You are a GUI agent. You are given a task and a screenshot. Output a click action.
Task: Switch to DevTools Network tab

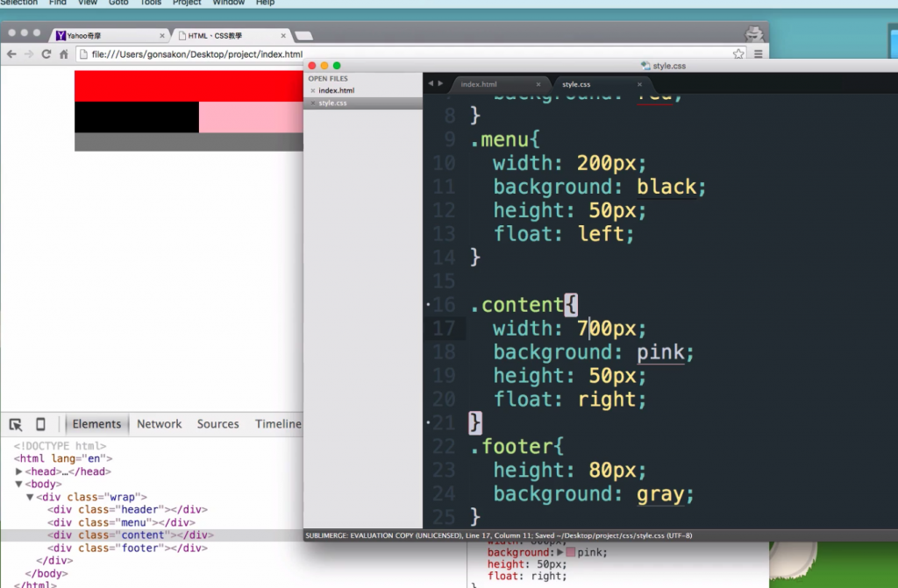click(160, 424)
